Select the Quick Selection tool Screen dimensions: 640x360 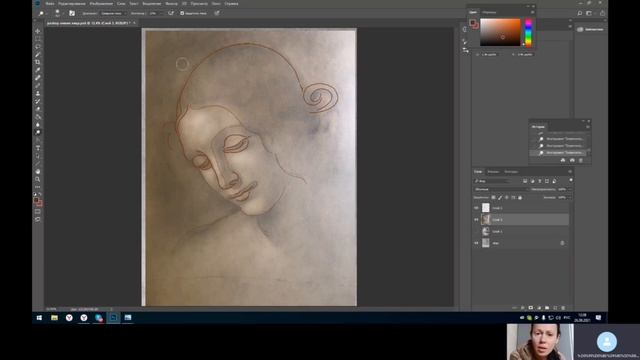(x=38, y=54)
